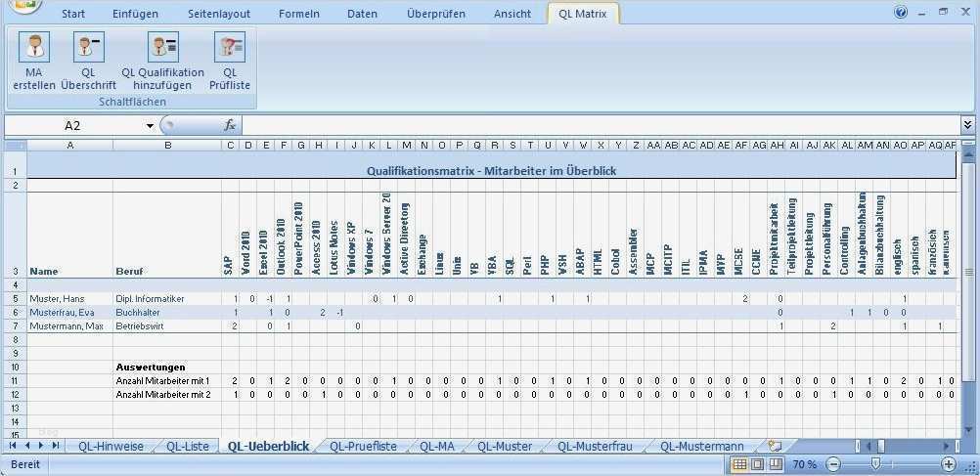The width and height of the screenshot is (980, 476).
Task: Select 'Anzahl Mitarbeiter mit 1' cell
Action: (x=167, y=380)
